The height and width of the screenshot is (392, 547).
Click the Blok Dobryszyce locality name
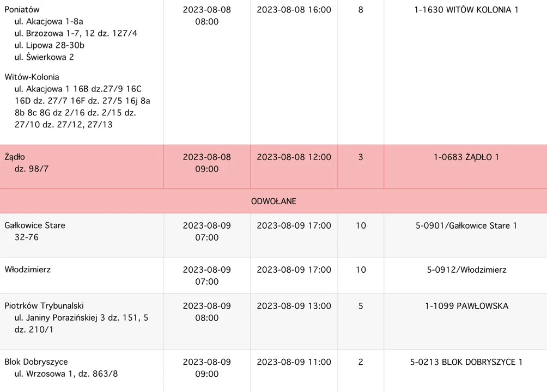[x=36, y=362]
